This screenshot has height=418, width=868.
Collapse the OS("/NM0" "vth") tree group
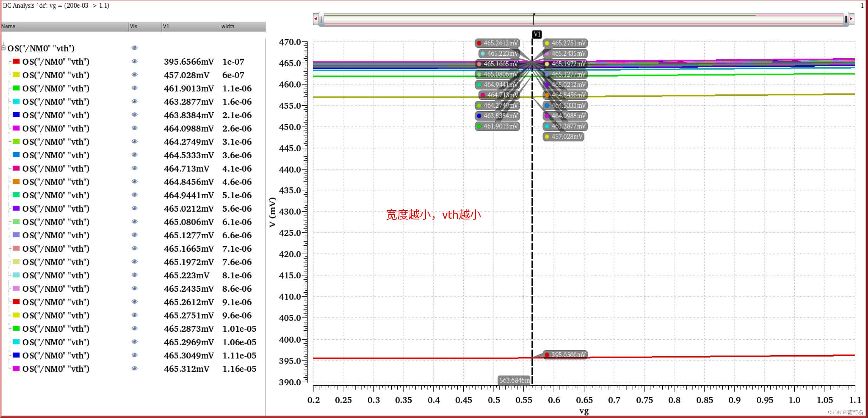point(4,48)
